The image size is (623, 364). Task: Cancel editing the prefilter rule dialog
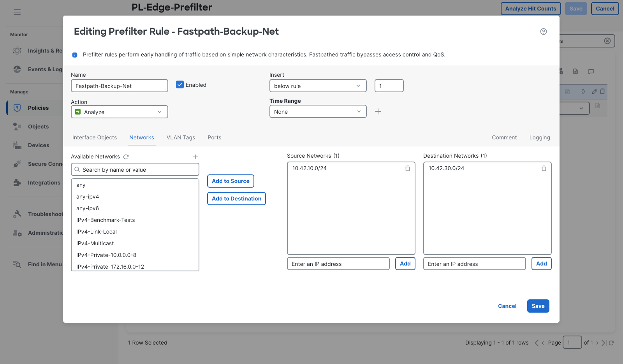click(x=507, y=306)
